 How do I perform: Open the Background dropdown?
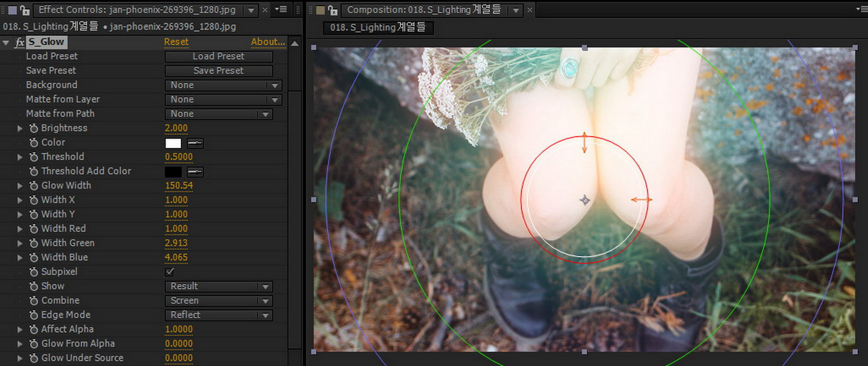pos(223,85)
